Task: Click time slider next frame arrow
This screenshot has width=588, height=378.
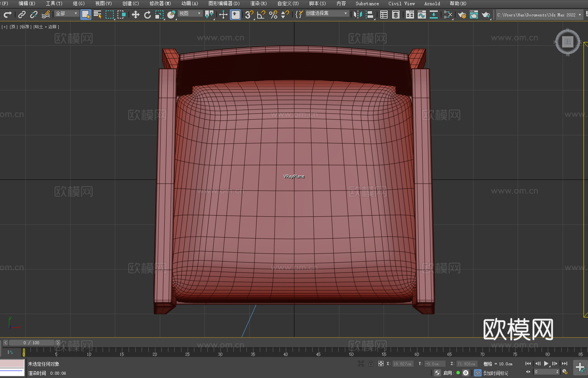Action: (58, 343)
